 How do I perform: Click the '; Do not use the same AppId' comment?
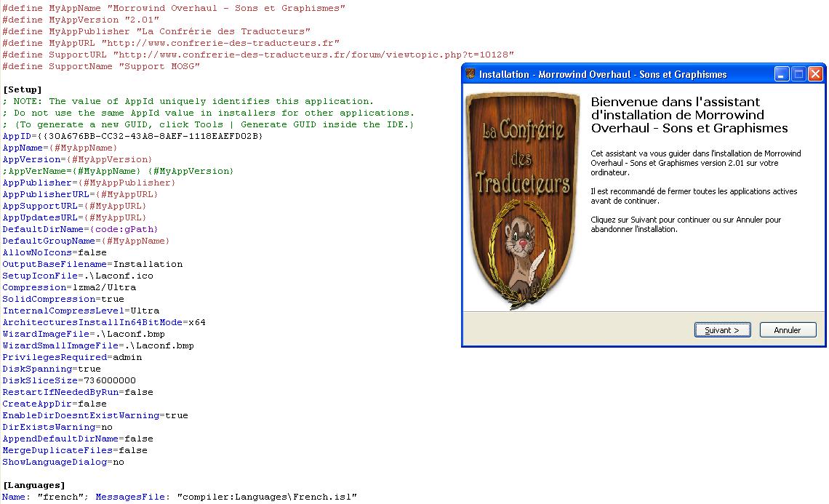(208, 113)
